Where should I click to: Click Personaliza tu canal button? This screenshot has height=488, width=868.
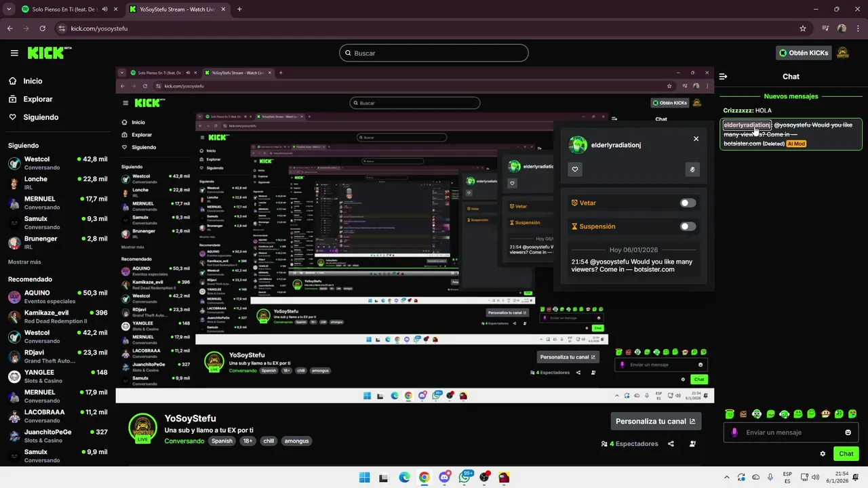pos(655,421)
